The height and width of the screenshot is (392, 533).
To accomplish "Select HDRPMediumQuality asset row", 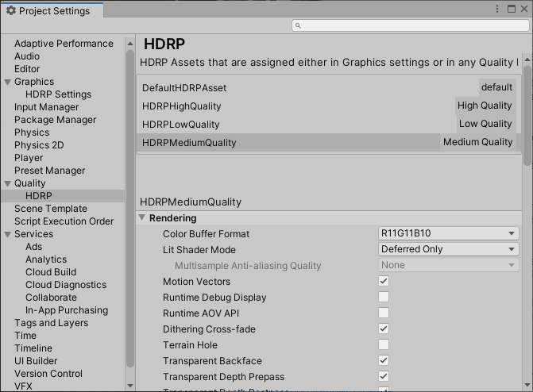I will tap(328, 142).
